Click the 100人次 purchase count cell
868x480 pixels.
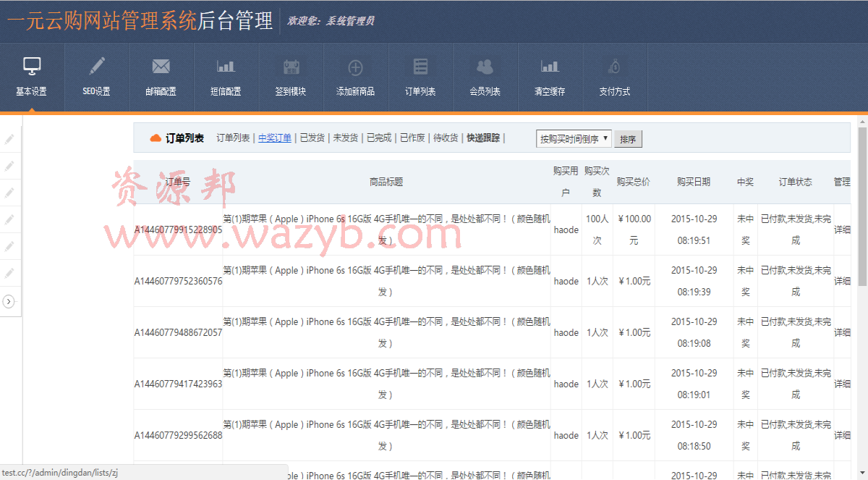coord(597,230)
